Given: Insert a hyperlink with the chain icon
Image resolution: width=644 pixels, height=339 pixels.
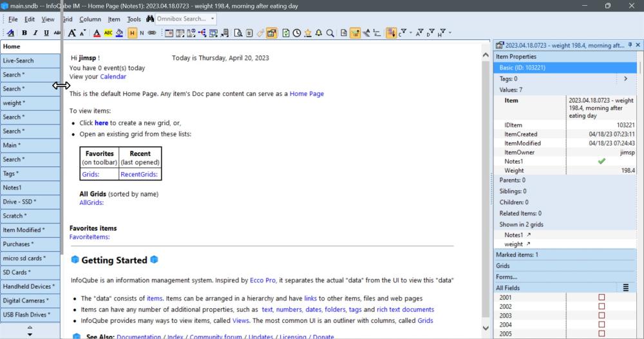Looking at the screenshot, I should [x=152, y=33].
